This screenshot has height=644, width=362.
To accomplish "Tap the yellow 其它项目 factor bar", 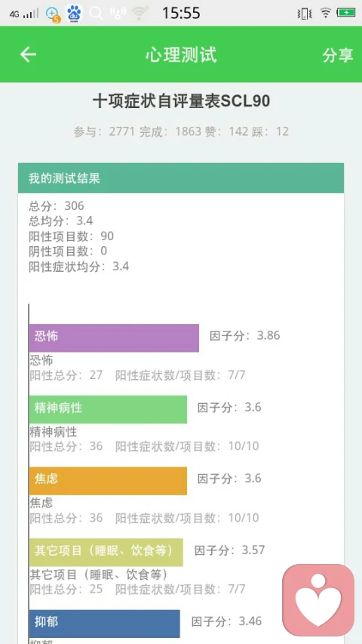I will pyautogui.click(x=106, y=552).
